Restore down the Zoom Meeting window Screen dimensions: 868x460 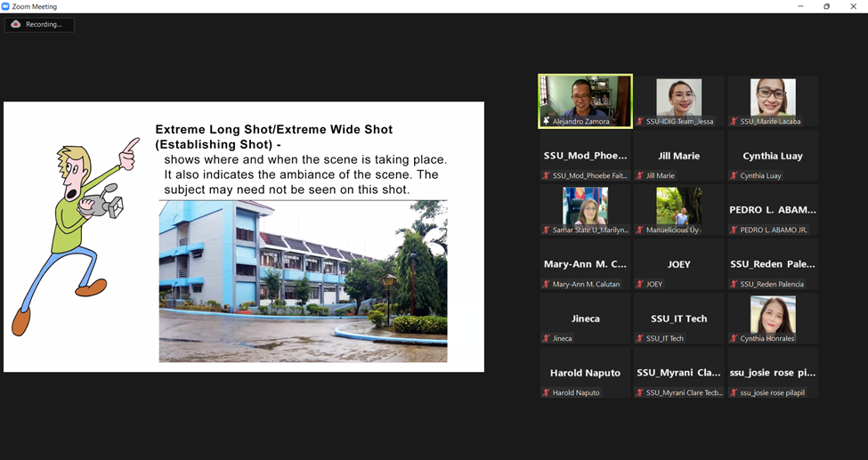[826, 6]
